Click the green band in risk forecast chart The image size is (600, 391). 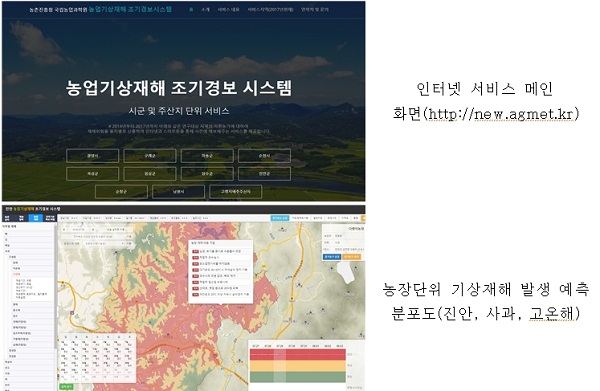298,376
